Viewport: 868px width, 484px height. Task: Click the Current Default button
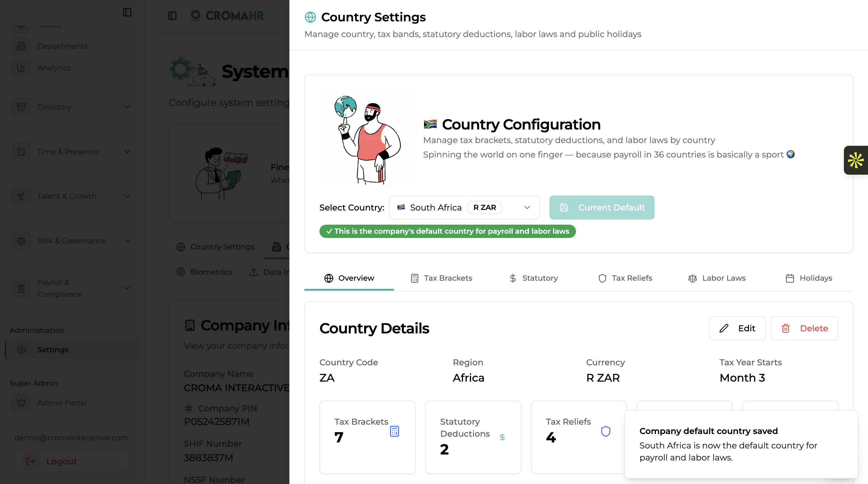[x=602, y=208]
